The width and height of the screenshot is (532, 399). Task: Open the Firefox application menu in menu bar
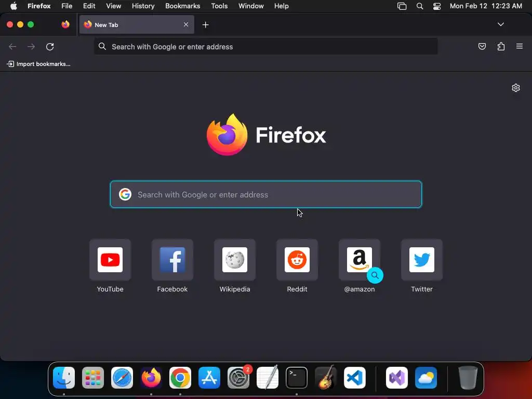[x=39, y=6]
